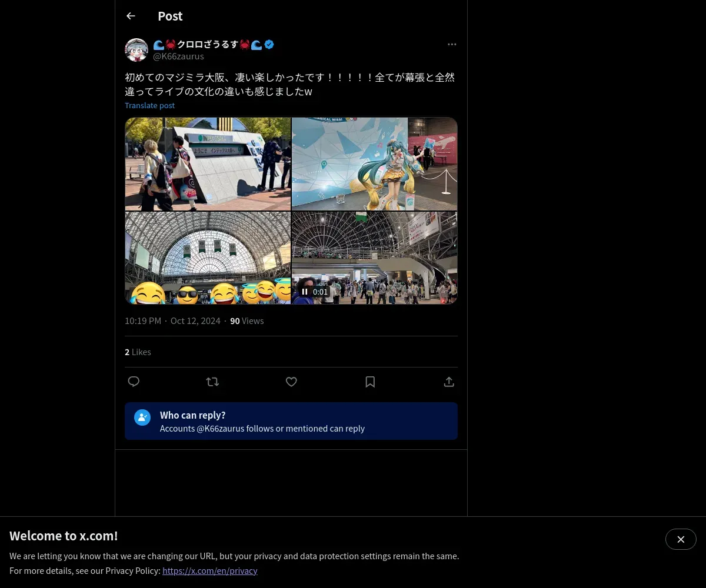The image size is (706, 588).
Task: Open the glass dome photo with emojis
Action: (208, 258)
